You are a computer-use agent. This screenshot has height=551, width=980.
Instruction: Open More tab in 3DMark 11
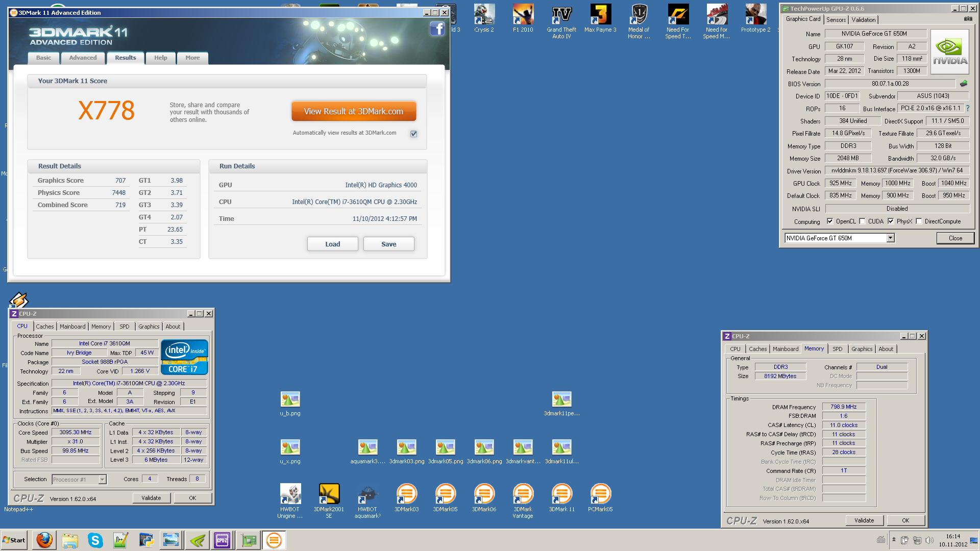tap(192, 58)
